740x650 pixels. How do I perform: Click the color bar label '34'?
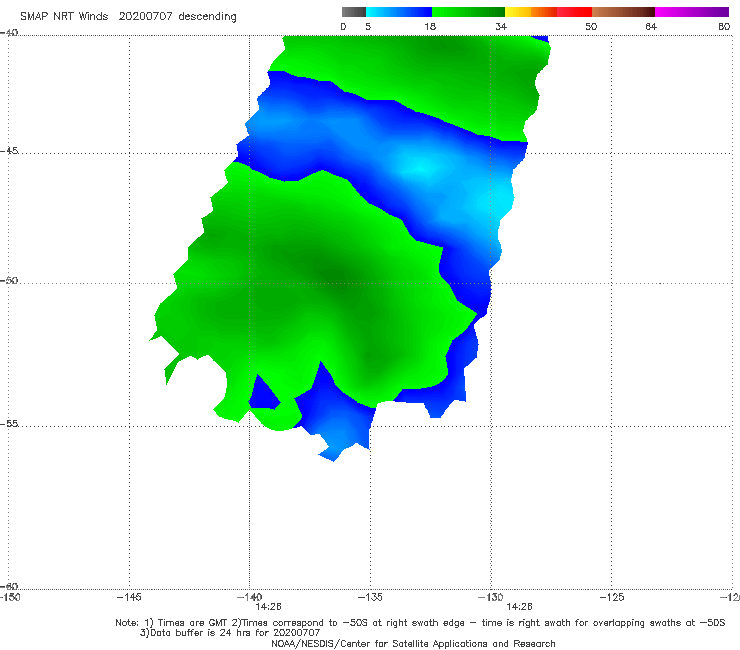point(501,26)
